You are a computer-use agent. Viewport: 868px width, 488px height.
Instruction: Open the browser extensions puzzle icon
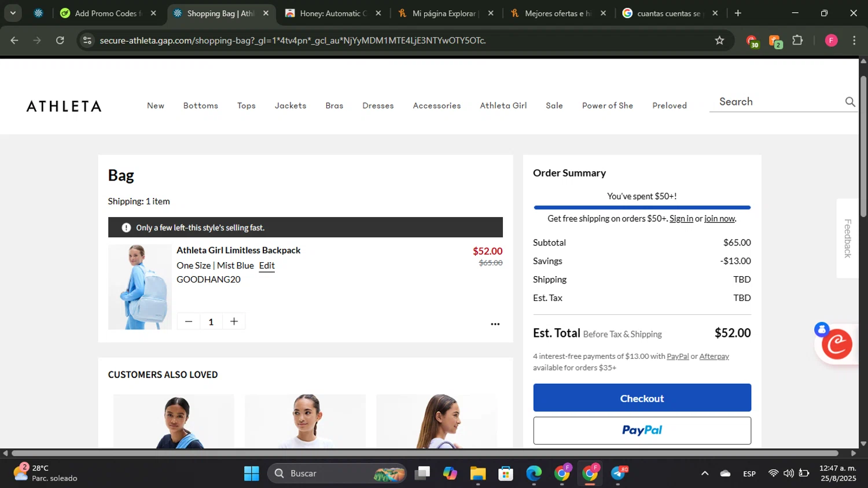tap(797, 41)
